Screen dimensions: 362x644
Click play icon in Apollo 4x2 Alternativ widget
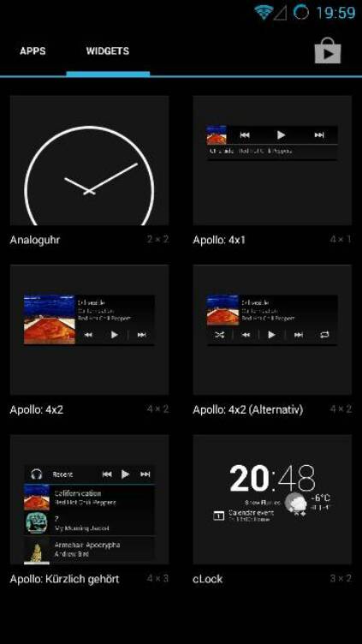coord(271,335)
